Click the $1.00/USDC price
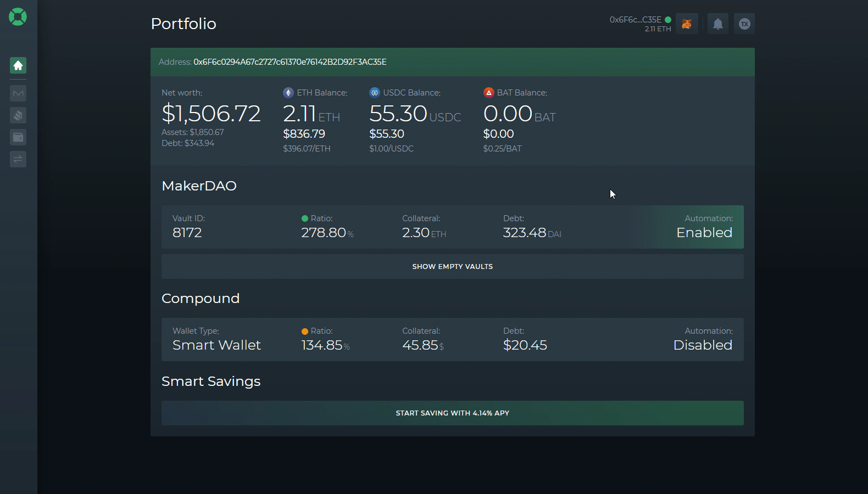 click(x=391, y=149)
